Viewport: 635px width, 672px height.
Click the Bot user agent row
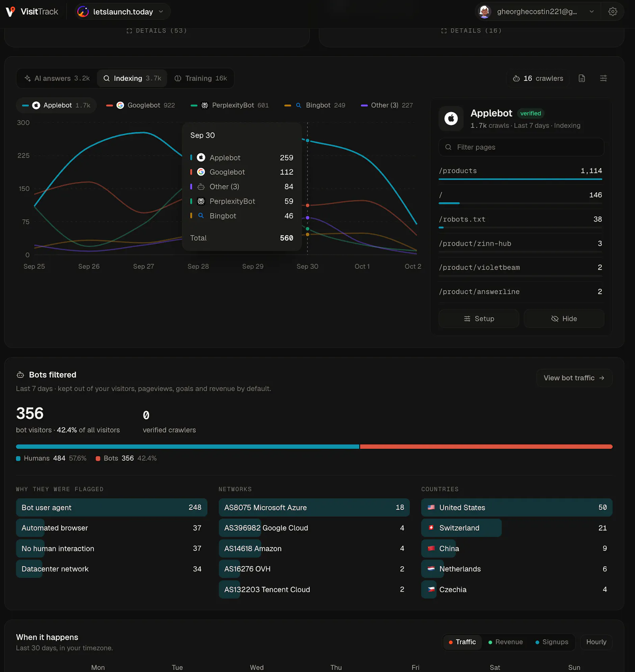(x=112, y=507)
